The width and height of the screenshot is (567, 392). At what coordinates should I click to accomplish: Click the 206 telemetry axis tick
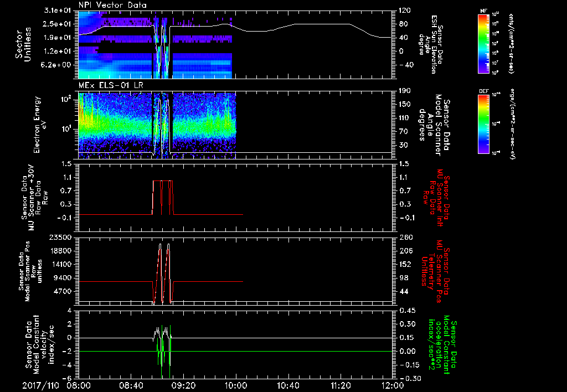[406, 251]
